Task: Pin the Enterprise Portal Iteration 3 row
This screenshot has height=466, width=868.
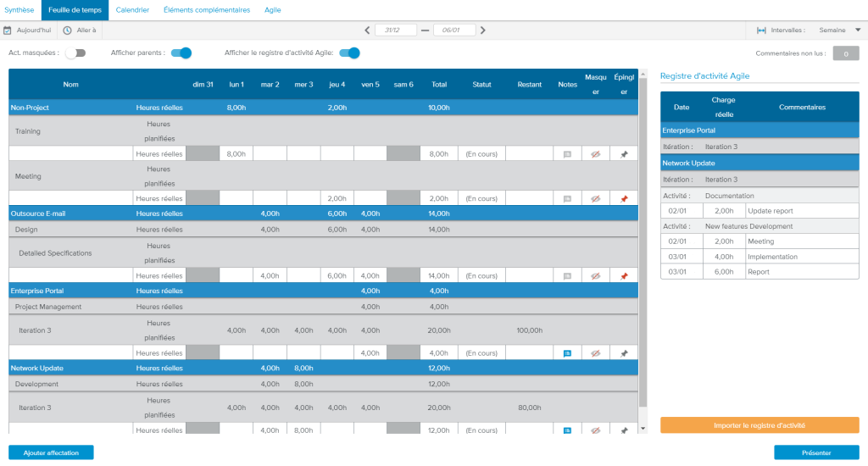Action: [624, 353]
